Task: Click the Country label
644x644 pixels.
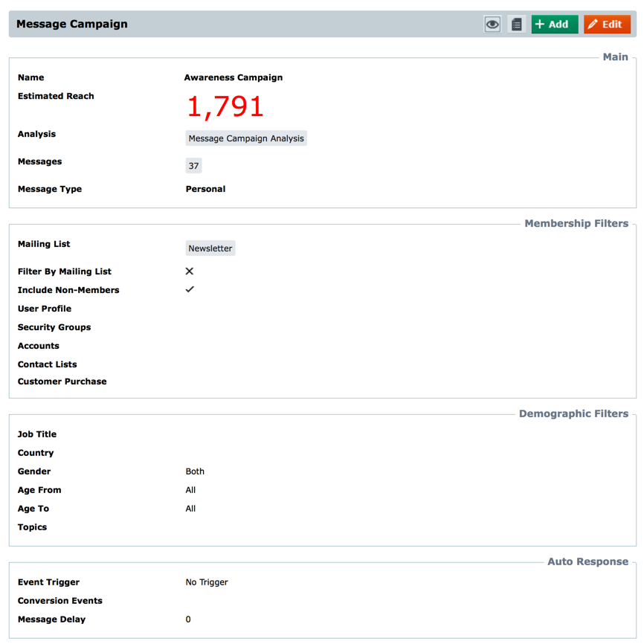Action: click(x=36, y=453)
